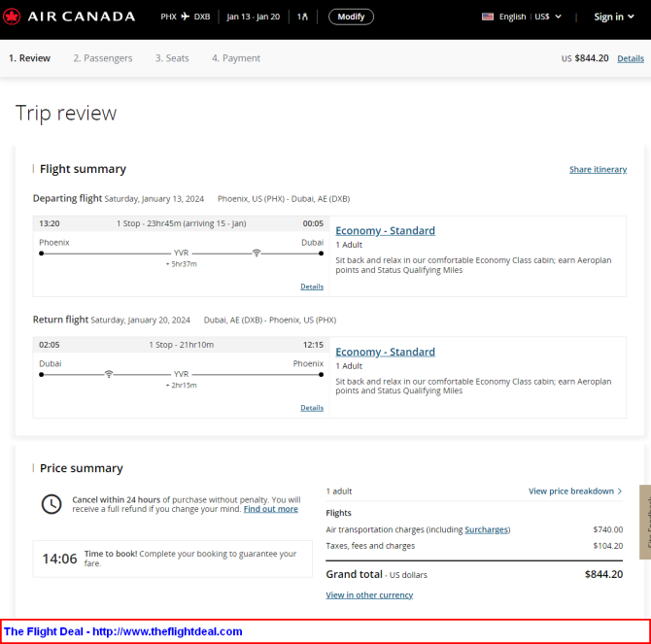Click the 1 Stop - 21hr10m duration text
Viewport: 651px width, 644px height.
pos(182,345)
